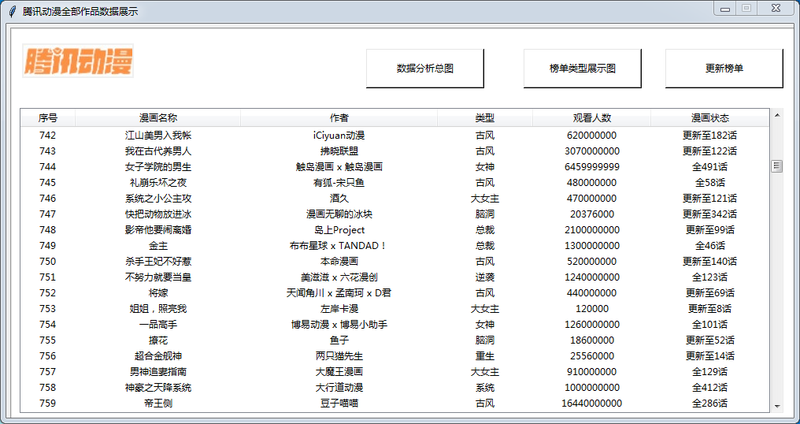
Task: Select the row 男神追妻指南
Action: coord(394,372)
